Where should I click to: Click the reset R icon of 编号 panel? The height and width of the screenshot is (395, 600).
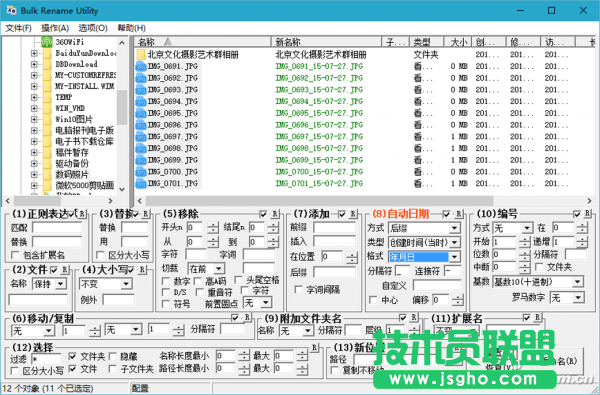[x=587, y=214]
